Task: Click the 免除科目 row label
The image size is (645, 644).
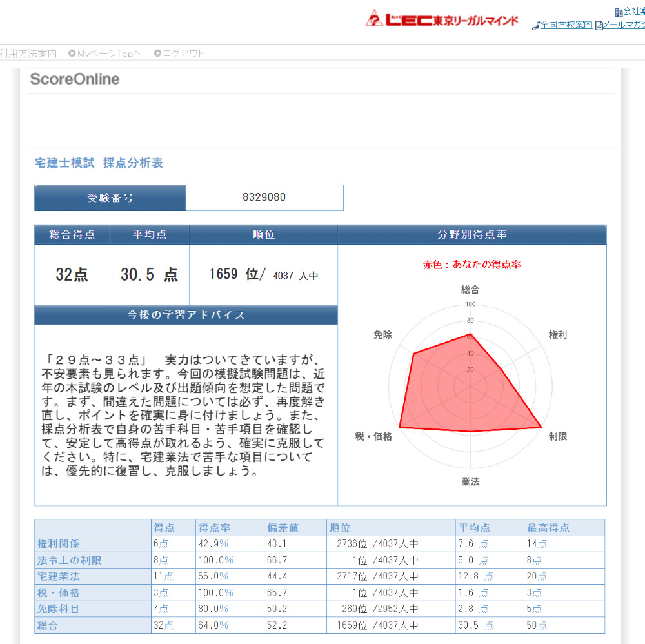Action: (x=59, y=609)
